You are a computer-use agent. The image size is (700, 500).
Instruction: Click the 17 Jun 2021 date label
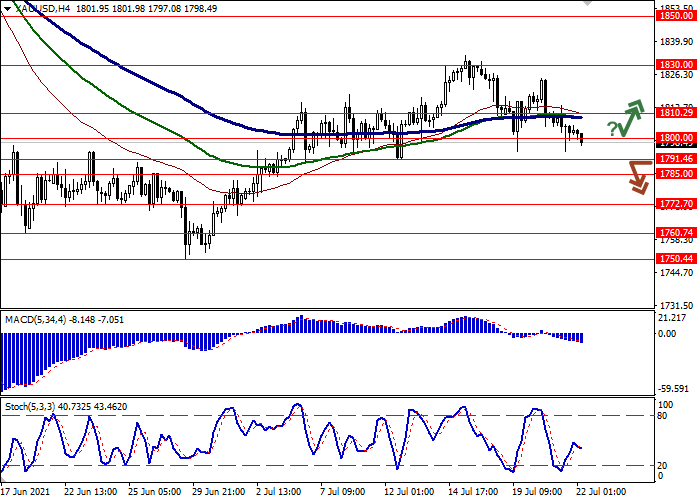[x=26, y=492]
